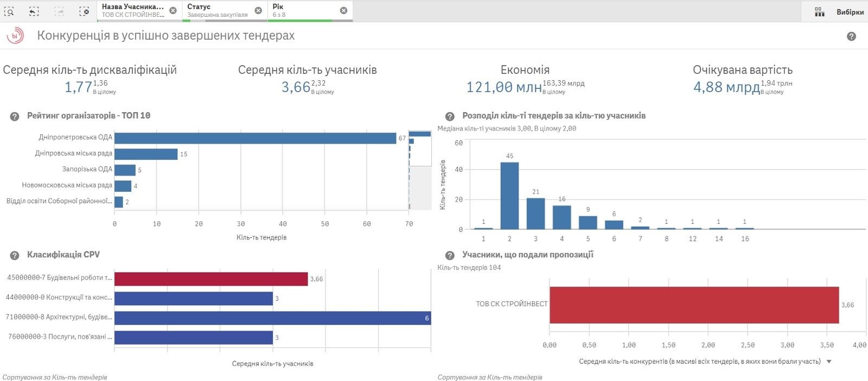This screenshot has width=868, height=381.
Task: Remove the Статус selection filter
Action: (x=258, y=10)
